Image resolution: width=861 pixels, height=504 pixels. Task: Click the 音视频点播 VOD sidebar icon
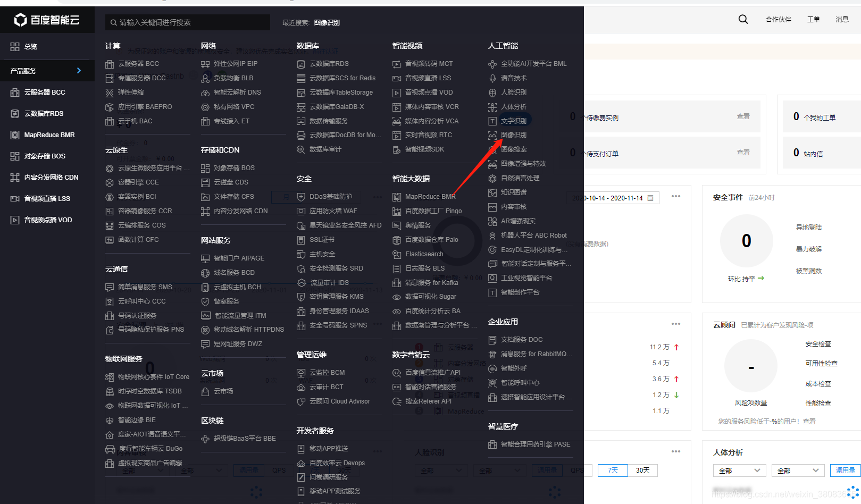tap(15, 220)
